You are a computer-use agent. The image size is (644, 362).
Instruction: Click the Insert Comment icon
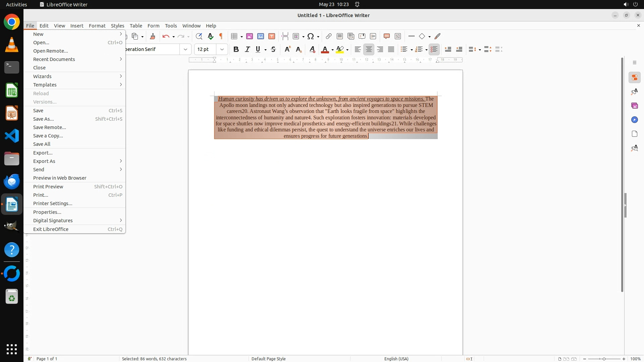click(x=387, y=36)
